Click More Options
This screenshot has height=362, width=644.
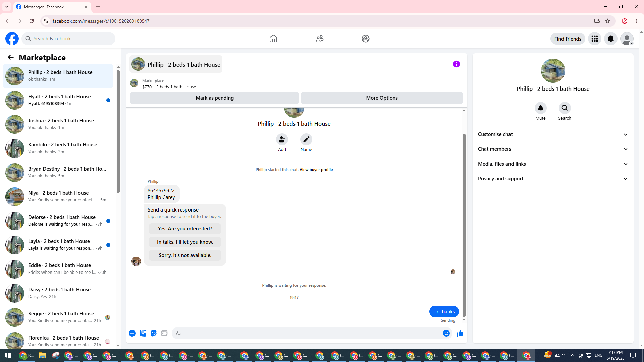[382, 98]
